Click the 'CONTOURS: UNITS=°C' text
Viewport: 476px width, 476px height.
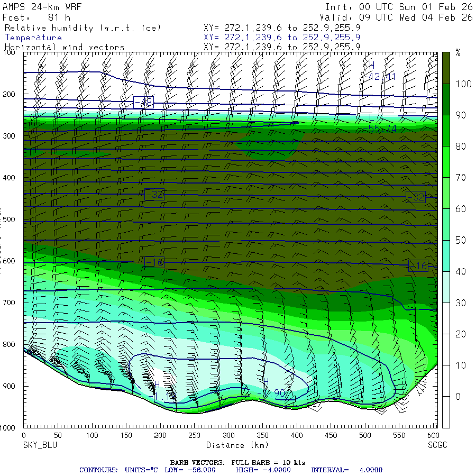118,470
